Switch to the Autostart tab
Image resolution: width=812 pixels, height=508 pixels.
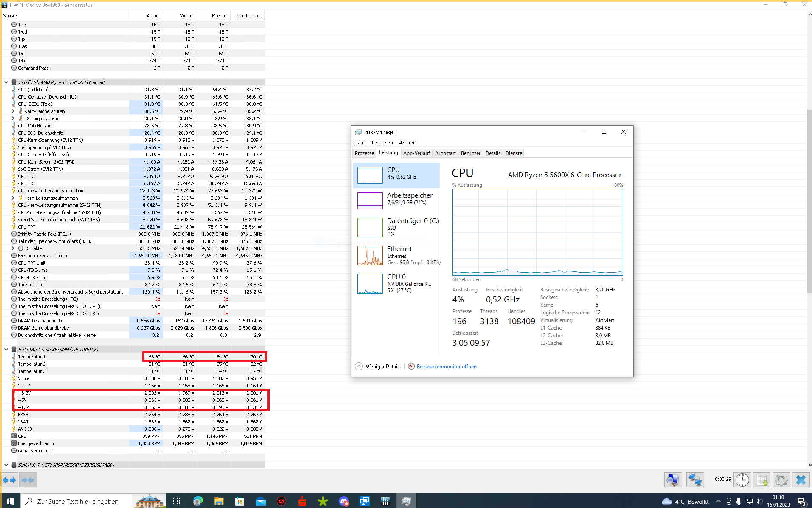445,153
